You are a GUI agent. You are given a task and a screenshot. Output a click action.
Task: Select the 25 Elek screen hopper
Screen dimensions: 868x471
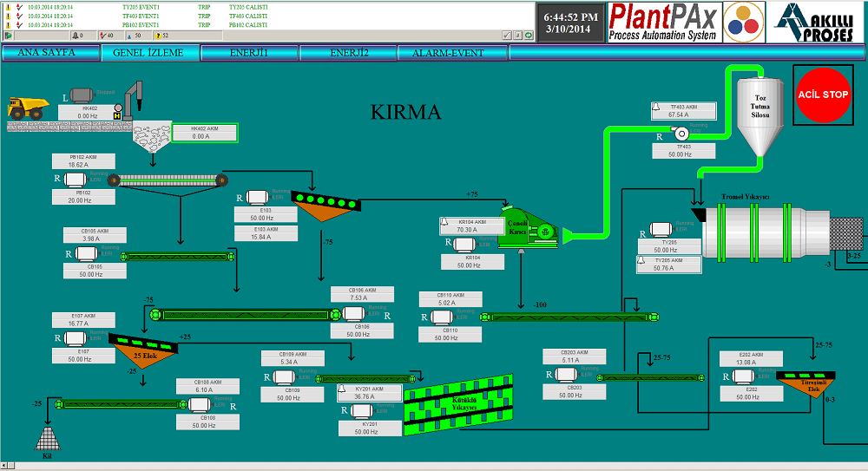click(143, 350)
